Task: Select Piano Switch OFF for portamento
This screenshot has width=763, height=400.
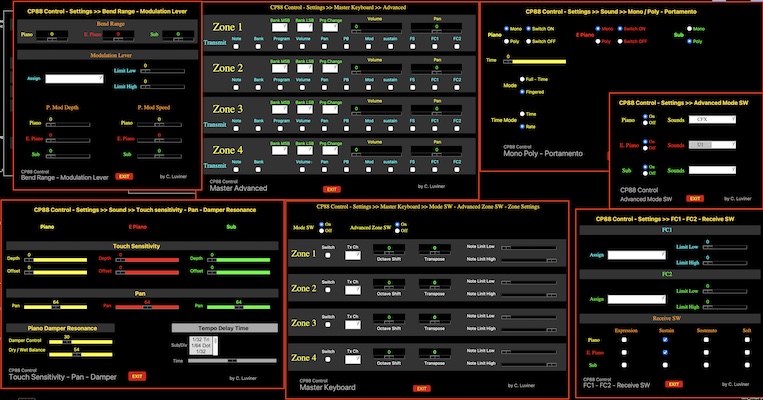Action: [x=528, y=41]
